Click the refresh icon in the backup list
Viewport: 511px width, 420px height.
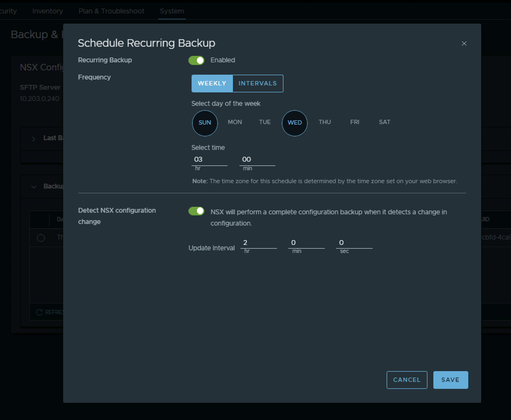click(40, 312)
